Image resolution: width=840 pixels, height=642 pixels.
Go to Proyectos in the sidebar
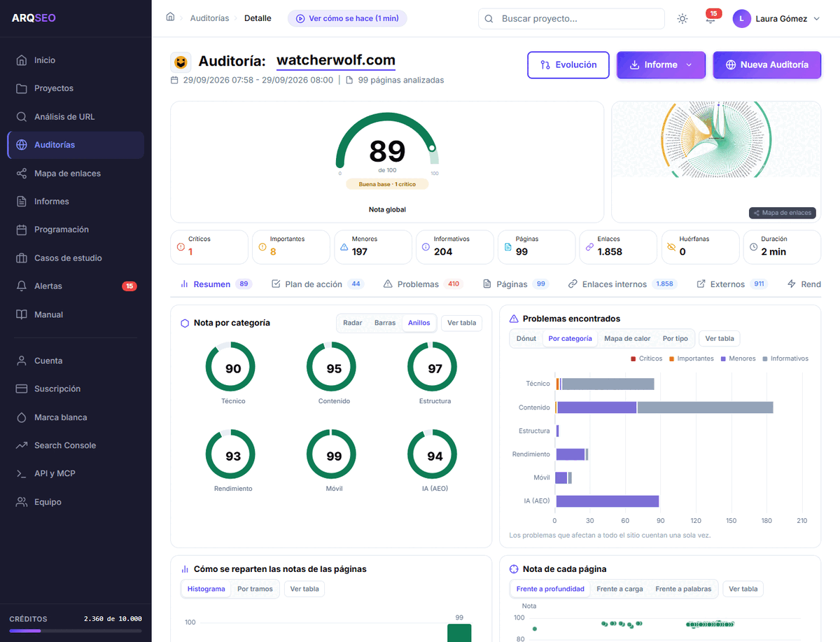coord(76,88)
